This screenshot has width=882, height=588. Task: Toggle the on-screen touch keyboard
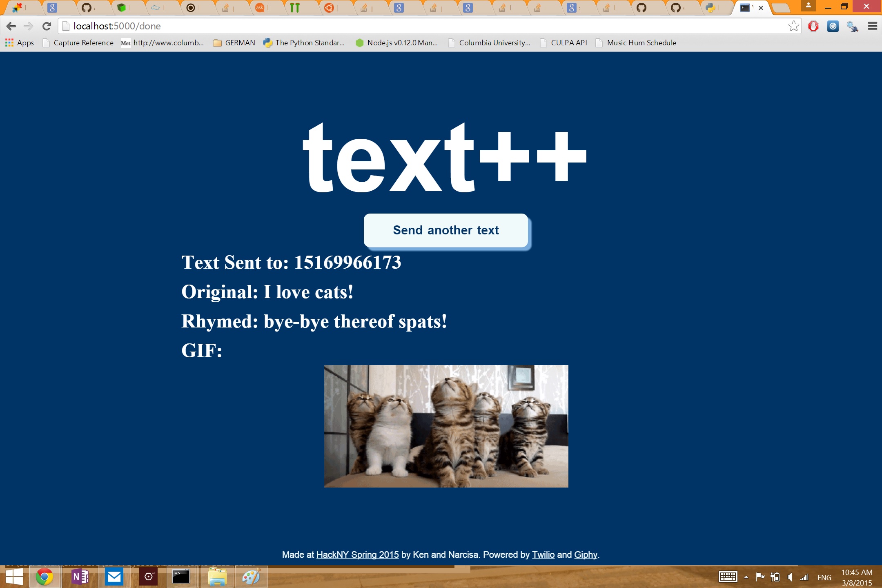pos(728,577)
